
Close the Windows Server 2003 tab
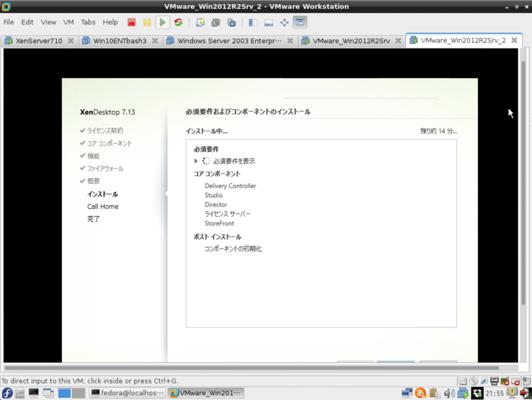[290, 41]
